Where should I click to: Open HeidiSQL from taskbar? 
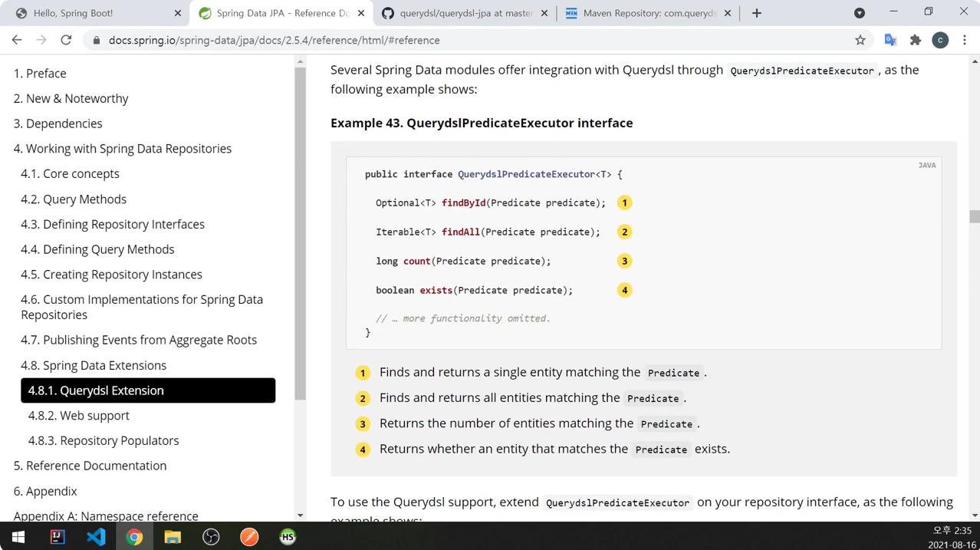pyautogui.click(x=288, y=537)
